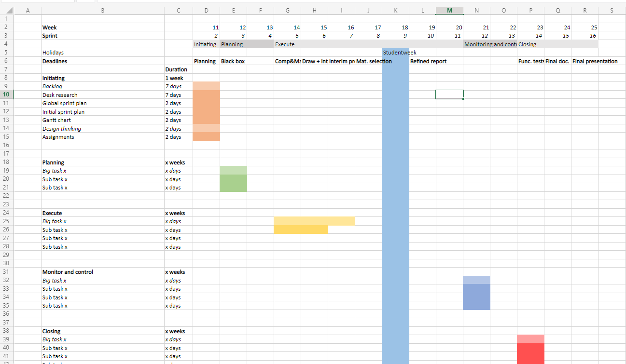Select the "Refined report" deadline cell
This screenshot has width=626, height=364.
pos(428,61)
